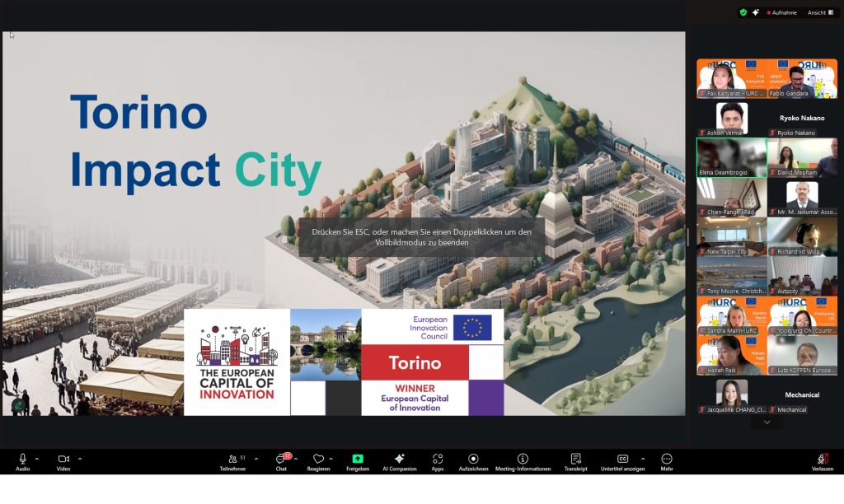Open Meeting-Informationen info icon
This screenshot has height=504, width=844.
click(x=523, y=459)
